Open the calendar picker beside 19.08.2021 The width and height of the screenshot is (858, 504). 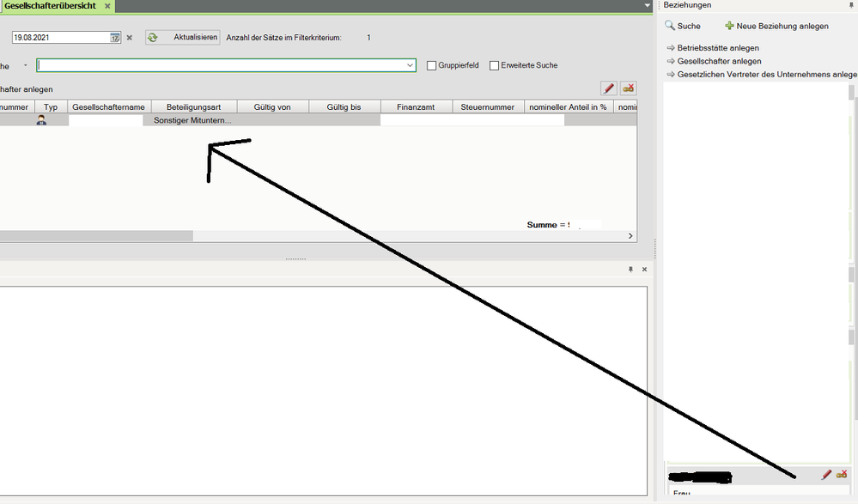tap(115, 38)
